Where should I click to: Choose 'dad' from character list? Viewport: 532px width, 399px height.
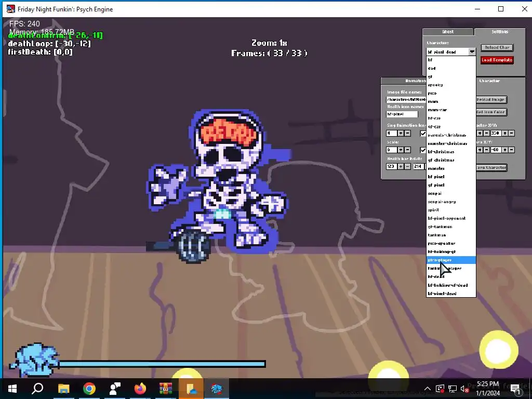point(451,68)
